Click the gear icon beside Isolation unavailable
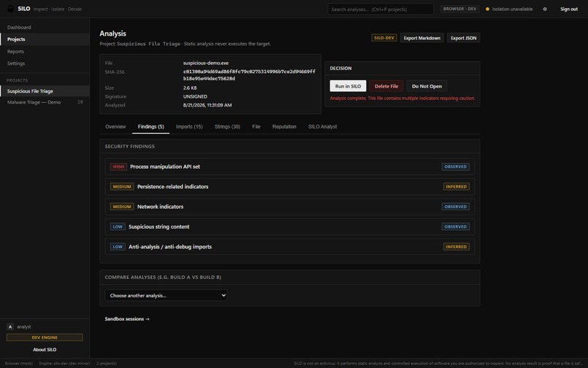This screenshot has width=588, height=368. (x=545, y=9)
